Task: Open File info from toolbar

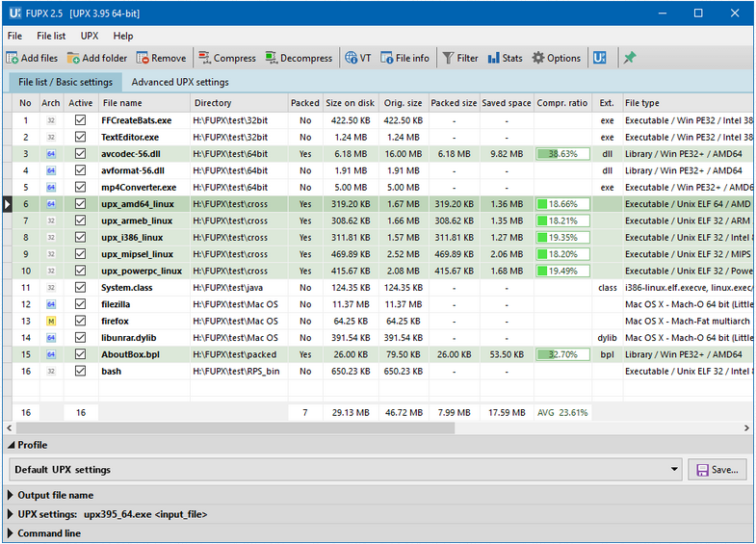Action: pyautogui.click(x=404, y=59)
